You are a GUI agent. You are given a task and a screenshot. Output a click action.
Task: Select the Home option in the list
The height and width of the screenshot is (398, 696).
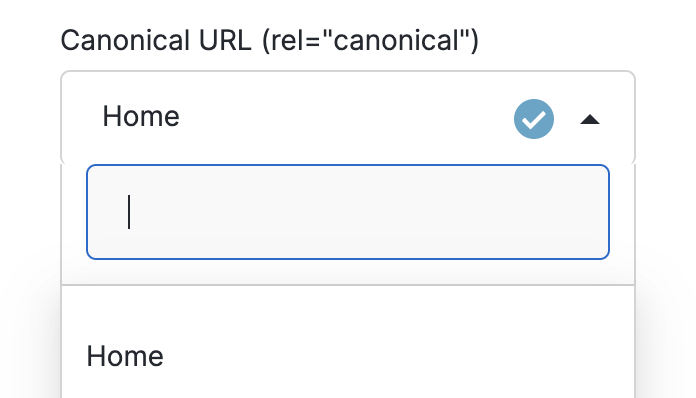[348, 356]
